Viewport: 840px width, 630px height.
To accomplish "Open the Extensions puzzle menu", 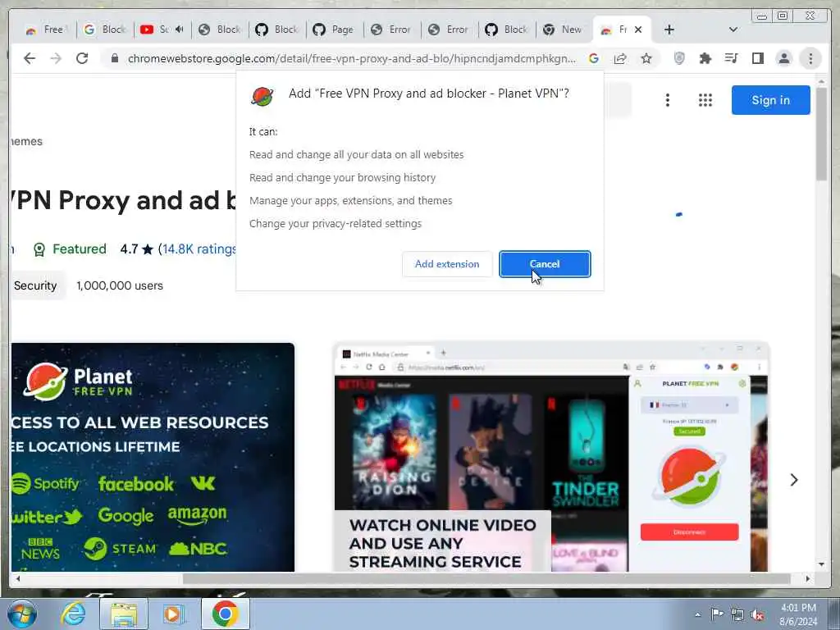I will [705, 58].
